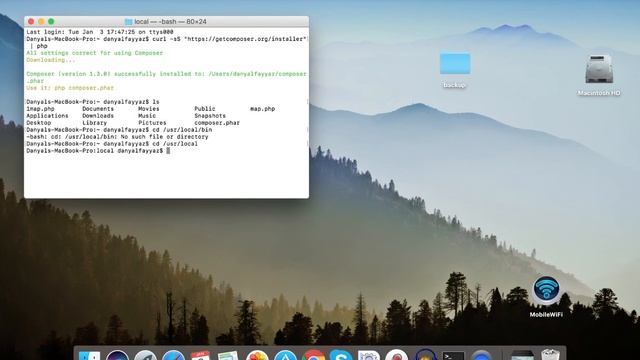
Task: Click 'Public' in ls output
Action: coord(205,109)
